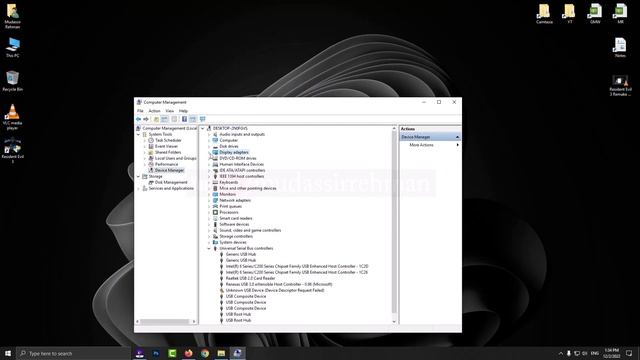Viewport: 640px width, 360px height.
Task: Expand More Actions submenu arrow
Action: 458,145
